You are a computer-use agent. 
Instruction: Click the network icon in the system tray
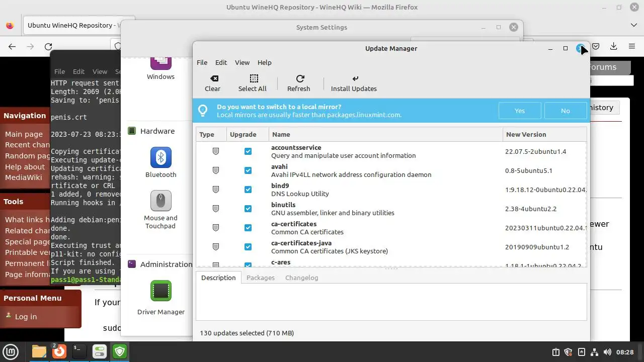[x=594, y=352]
